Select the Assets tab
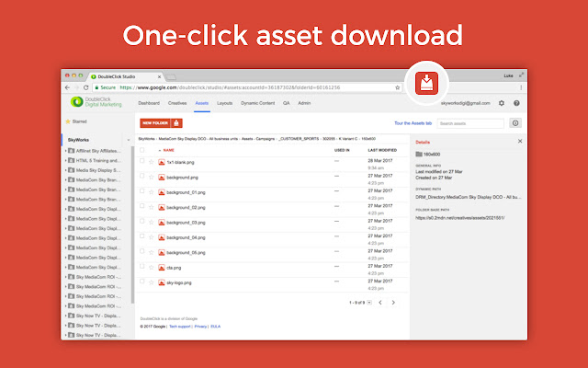 [x=202, y=103]
